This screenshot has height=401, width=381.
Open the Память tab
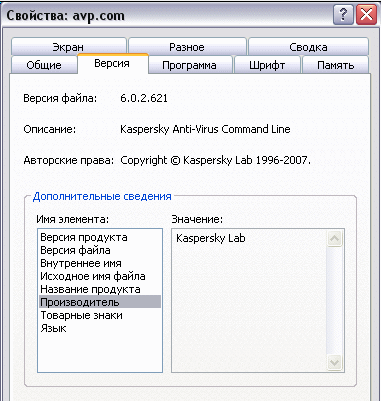[335, 65]
